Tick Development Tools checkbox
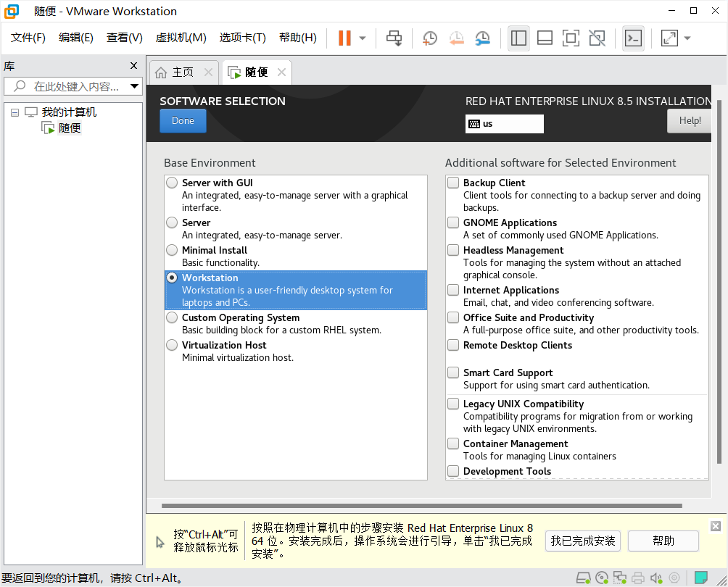The width and height of the screenshot is (728, 587). click(453, 471)
